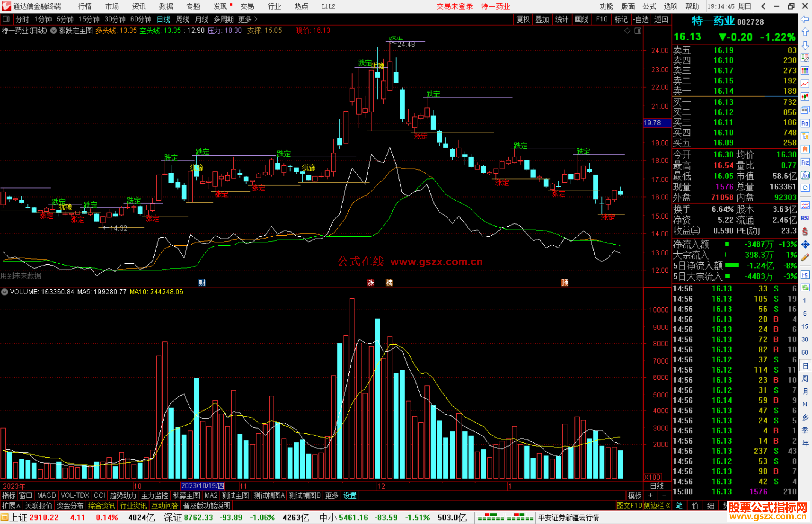Click the 2023/10/19 date marker on timeline
The width and height of the screenshot is (812, 524).
point(203,486)
